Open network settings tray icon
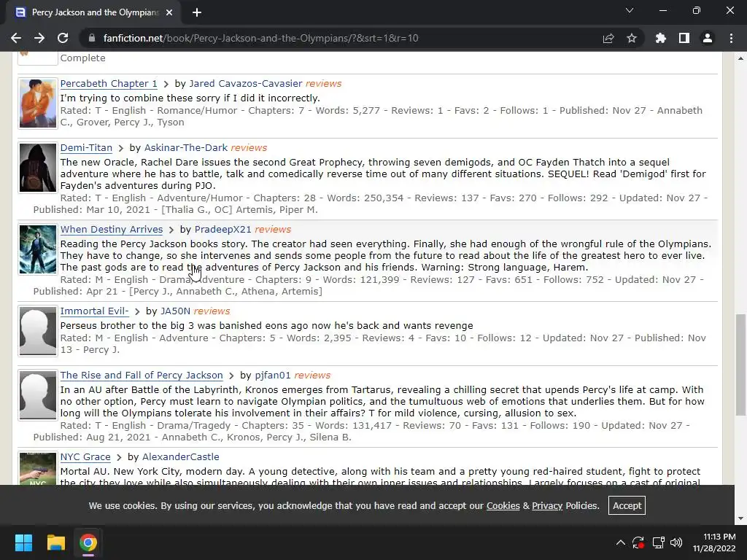 coord(659,542)
